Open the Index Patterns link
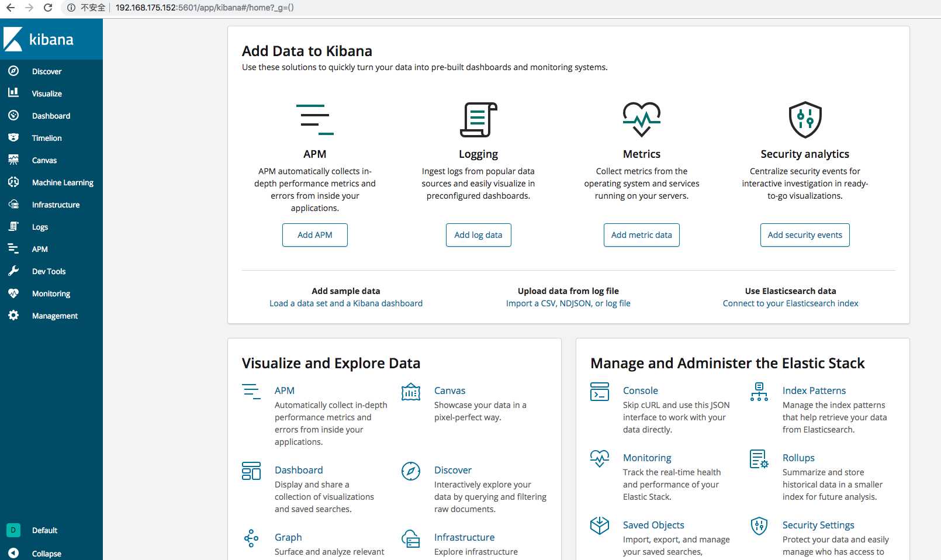 pyautogui.click(x=814, y=390)
